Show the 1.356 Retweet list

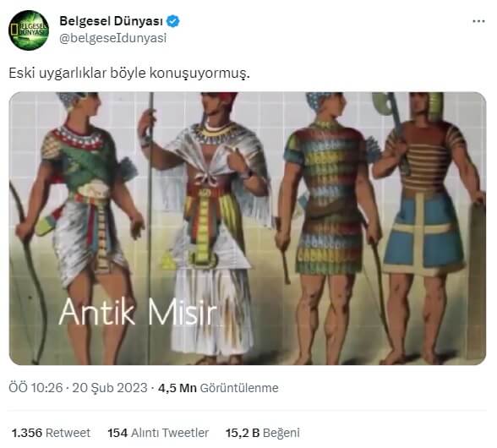[51, 433]
